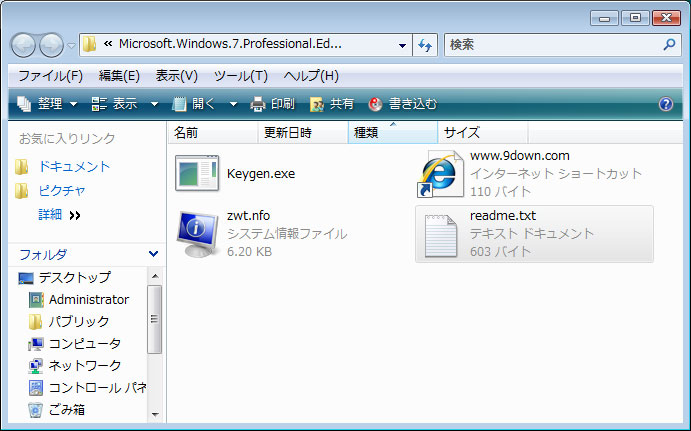This screenshot has height=431, width=691.
Task: Click the ごみ箱 recycle bin icon
Action: coord(36,410)
